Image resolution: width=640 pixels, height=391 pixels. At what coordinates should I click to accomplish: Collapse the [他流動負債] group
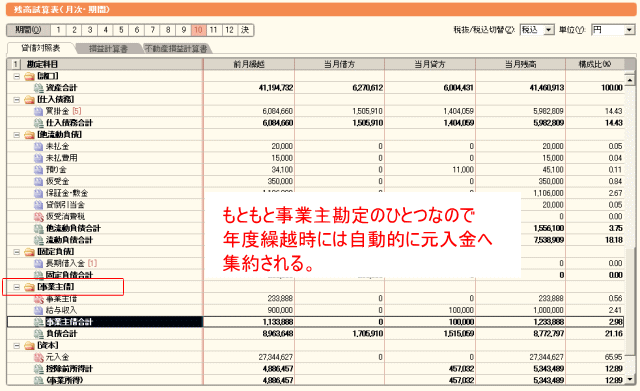coord(17,135)
